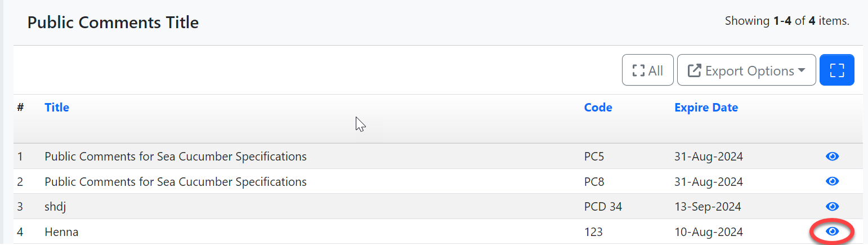Click the Henna title cell

point(61,231)
